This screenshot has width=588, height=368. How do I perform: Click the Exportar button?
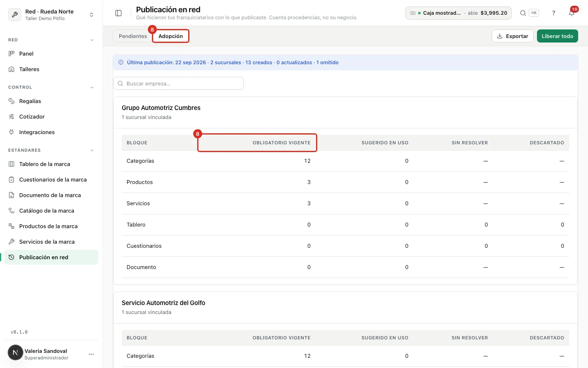point(512,36)
